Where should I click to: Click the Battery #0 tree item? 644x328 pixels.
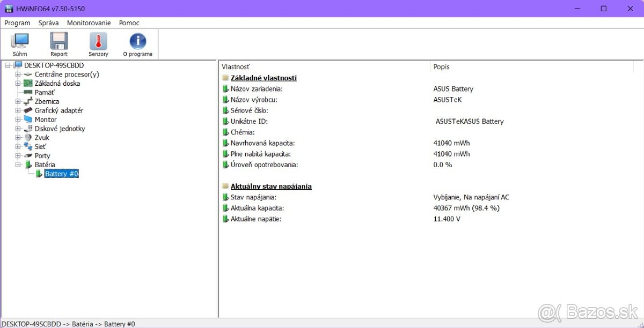(61, 174)
